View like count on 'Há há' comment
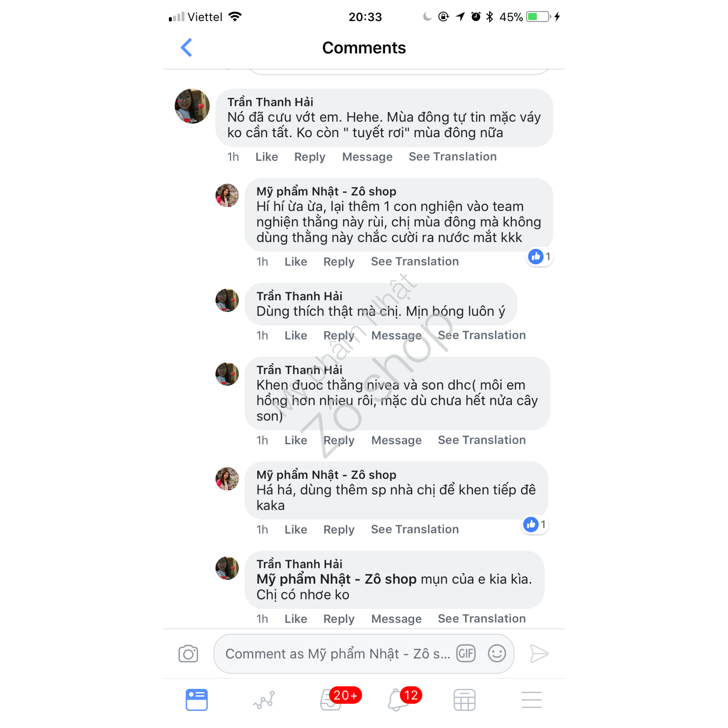Image resolution: width=728 pixels, height=728 pixels. [535, 525]
